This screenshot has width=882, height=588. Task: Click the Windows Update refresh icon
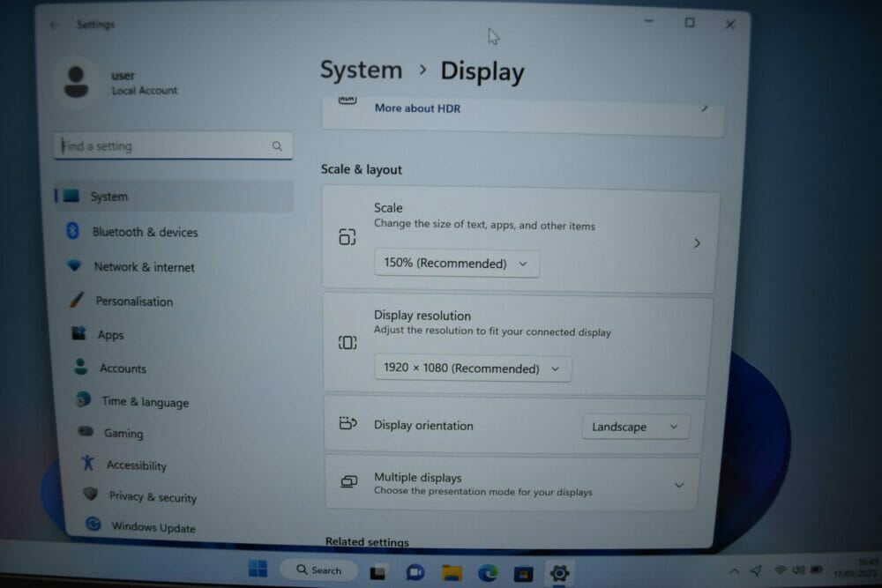(93, 524)
